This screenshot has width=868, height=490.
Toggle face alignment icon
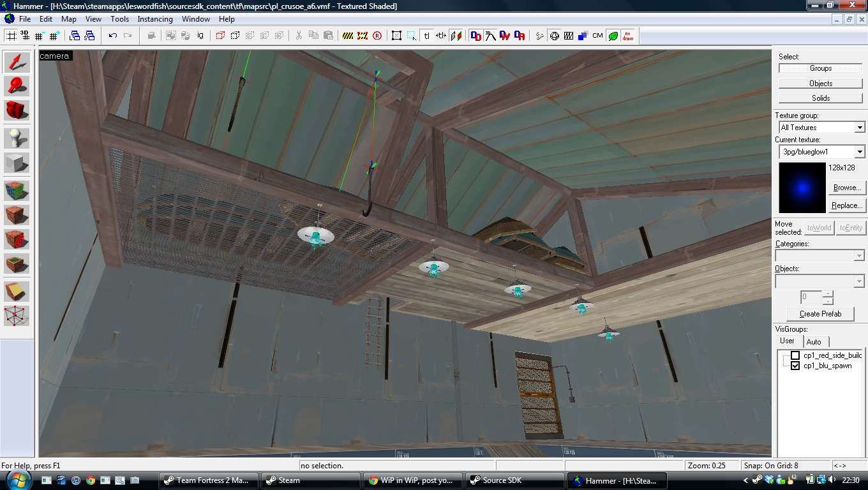pos(456,36)
